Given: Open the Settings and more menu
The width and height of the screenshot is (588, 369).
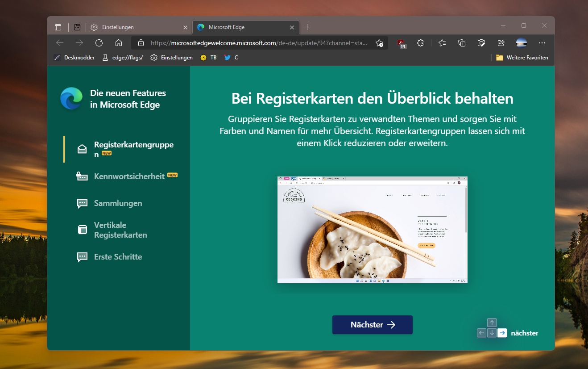Looking at the screenshot, I should (542, 43).
